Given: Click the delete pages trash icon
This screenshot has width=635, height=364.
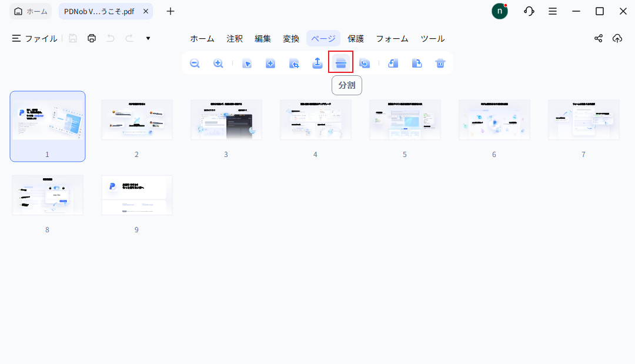Looking at the screenshot, I should point(440,63).
